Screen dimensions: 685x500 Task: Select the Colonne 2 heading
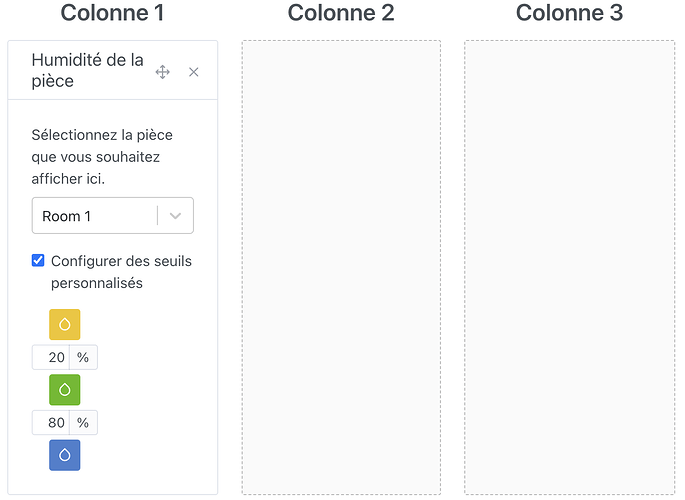[341, 13]
